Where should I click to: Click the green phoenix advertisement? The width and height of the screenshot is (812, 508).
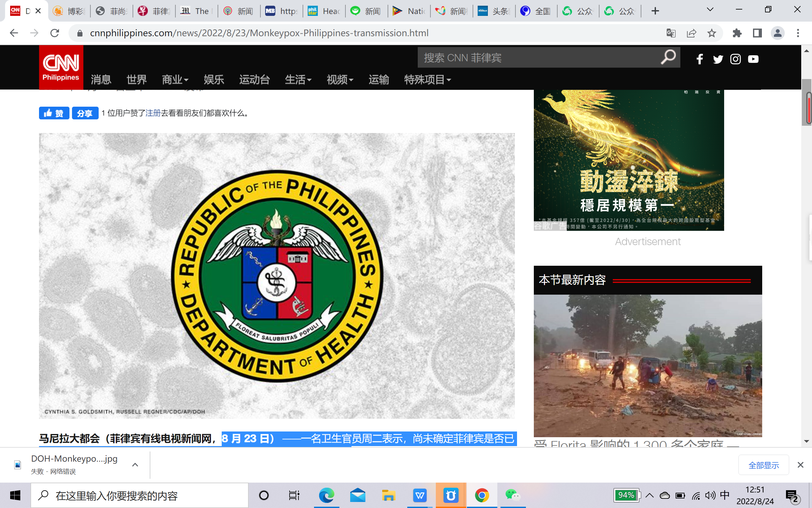[x=629, y=160]
